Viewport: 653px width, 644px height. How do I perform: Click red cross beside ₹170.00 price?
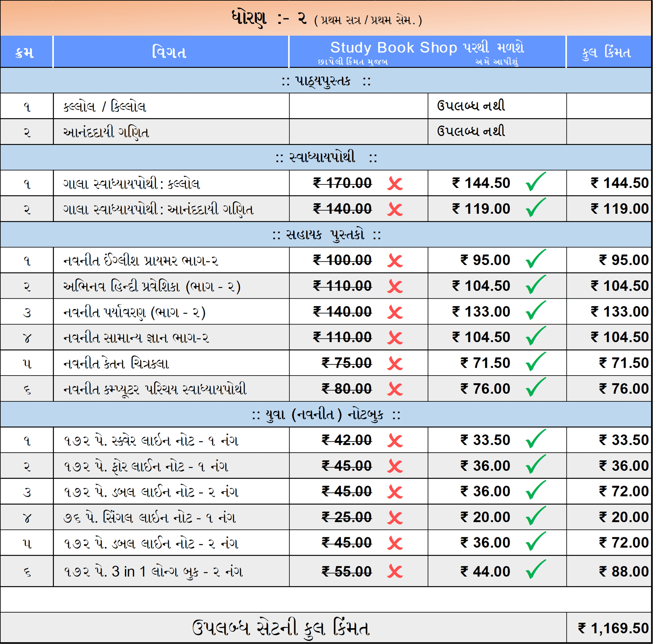(395, 184)
